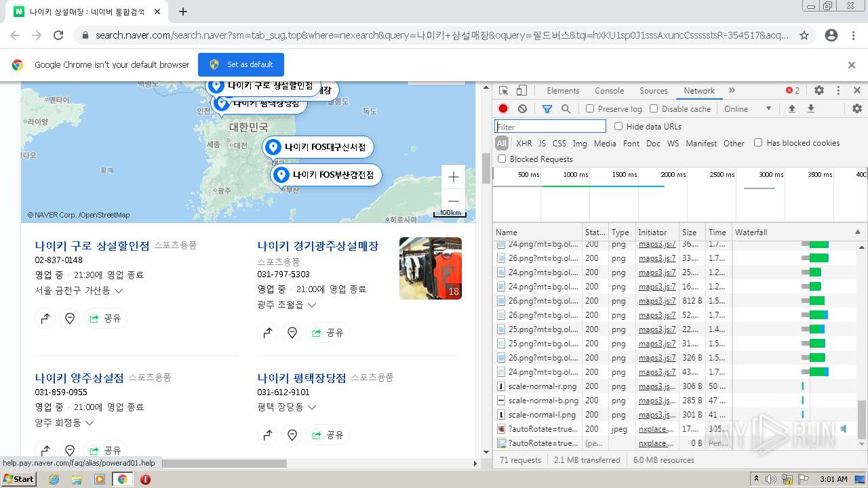Toggle the network filter funnel icon
Image resolution: width=868 pixels, height=488 pixels.
[x=547, y=108]
